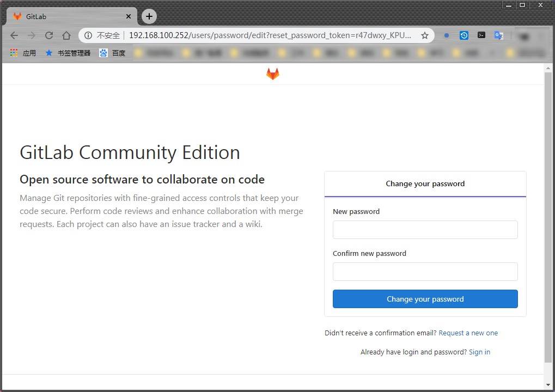Click the browser forward arrow
555x392 pixels.
click(32, 35)
